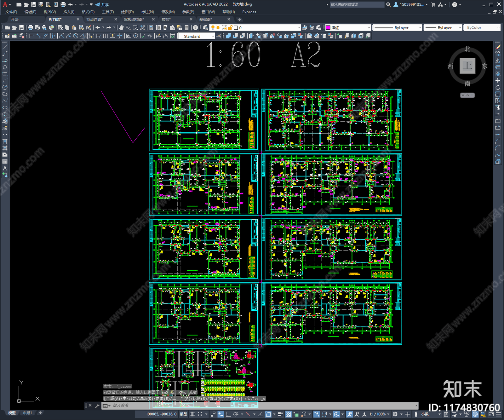Select the Rotate tool in modify toolbar
Image resolution: width=504 pixels, height=420 pixels.
coord(498,88)
